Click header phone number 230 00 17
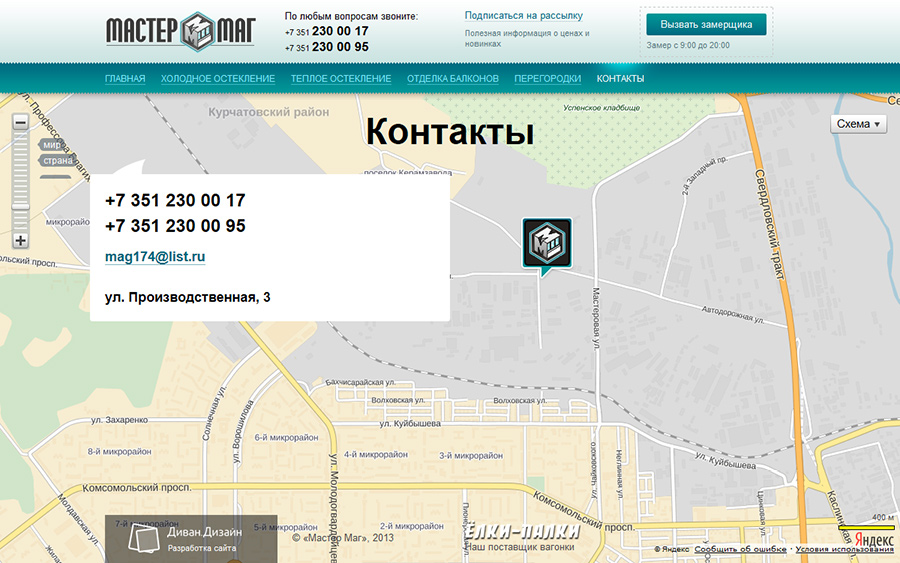Viewport: 900px width, 563px height. click(327, 31)
